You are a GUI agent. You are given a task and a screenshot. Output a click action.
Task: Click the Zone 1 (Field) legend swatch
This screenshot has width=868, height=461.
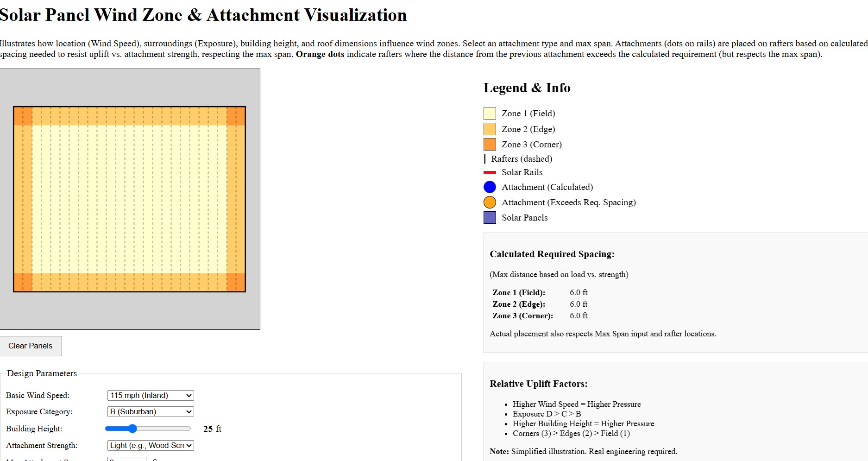pyautogui.click(x=490, y=114)
